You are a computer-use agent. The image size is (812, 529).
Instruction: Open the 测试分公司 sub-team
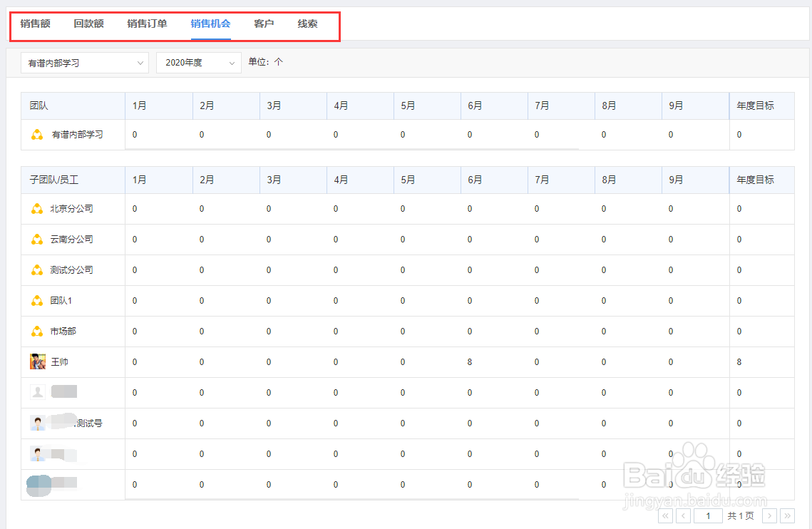(71, 270)
